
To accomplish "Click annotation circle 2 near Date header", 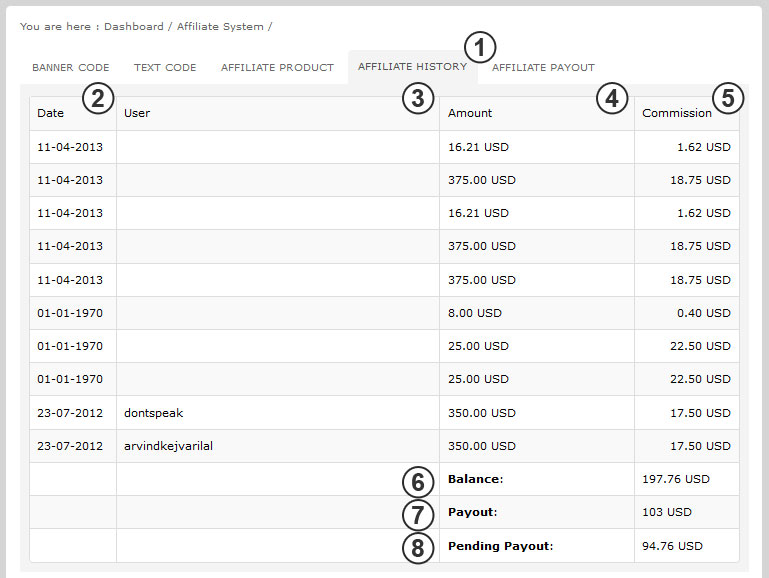I will (x=99, y=98).
